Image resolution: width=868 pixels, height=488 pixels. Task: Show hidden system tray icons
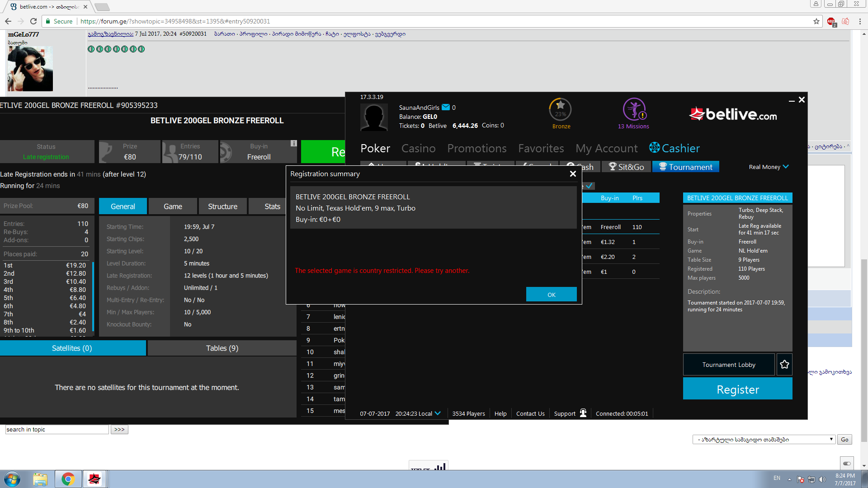(789, 479)
